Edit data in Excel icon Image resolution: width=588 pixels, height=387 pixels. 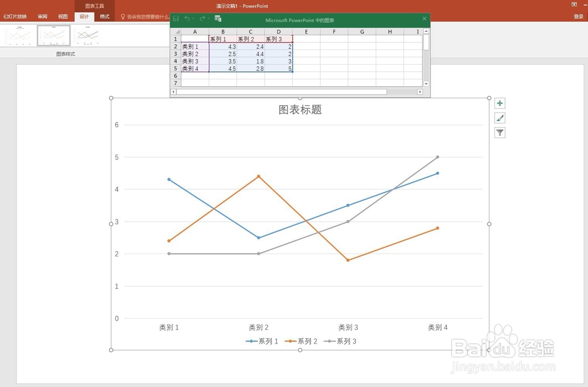click(218, 18)
